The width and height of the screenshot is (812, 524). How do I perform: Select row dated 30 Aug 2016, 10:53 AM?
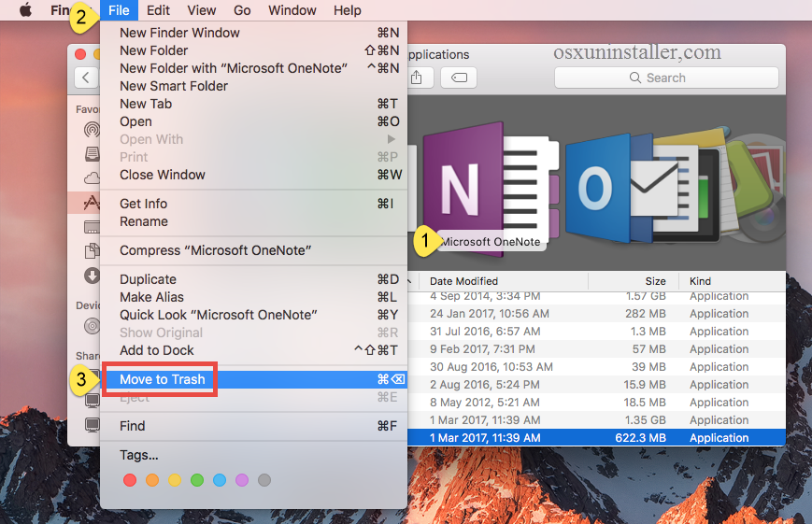tap(596, 367)
